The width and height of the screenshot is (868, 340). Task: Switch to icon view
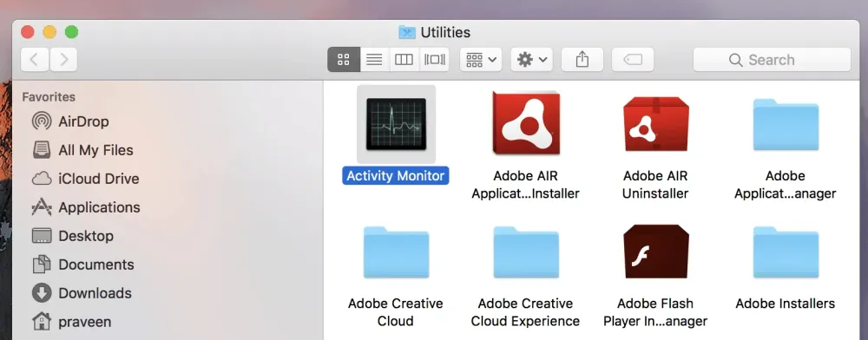click(x=344, y=60)
